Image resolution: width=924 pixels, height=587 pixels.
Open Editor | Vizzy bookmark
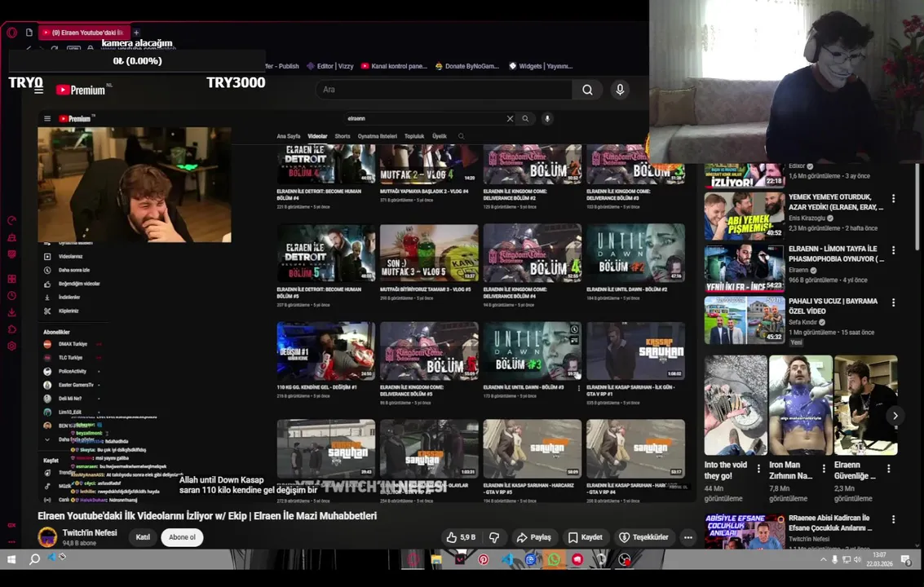330,66
